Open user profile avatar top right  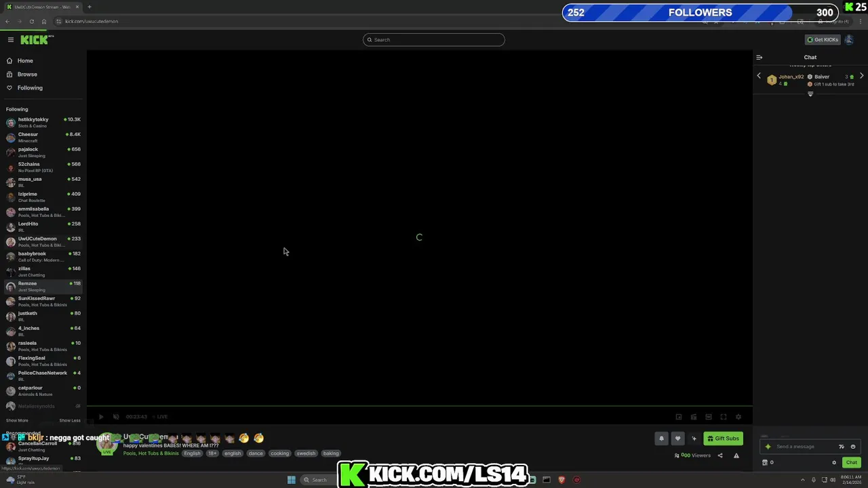tap(849, 39)
